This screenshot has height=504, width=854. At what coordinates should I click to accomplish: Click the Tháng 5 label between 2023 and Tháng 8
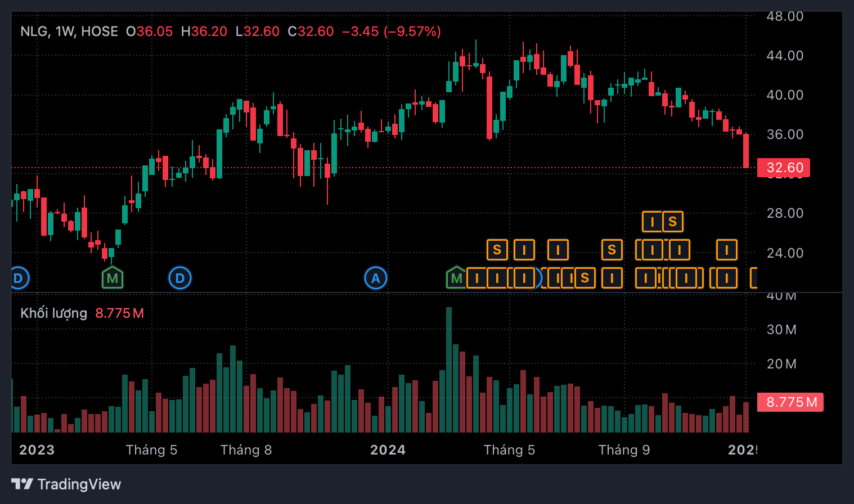pyautogui.click(x=151, y=450)
